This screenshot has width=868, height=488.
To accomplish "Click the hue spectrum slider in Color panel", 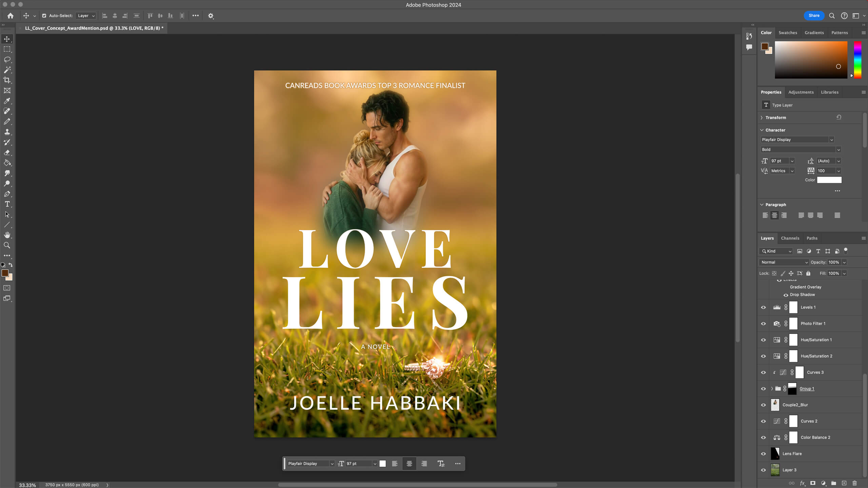I will pyautogui.click(x=857, y=60).
